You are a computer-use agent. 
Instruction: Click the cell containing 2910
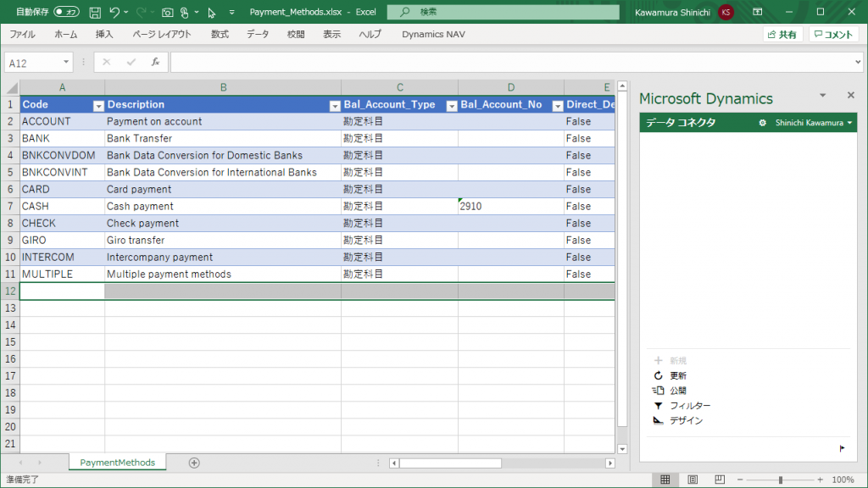click(511, 207)
